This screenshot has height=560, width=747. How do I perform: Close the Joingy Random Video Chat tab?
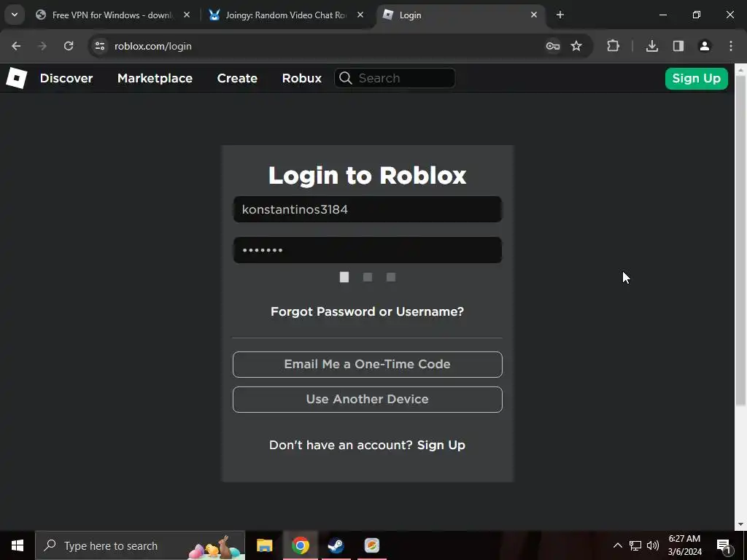[360, 15]
